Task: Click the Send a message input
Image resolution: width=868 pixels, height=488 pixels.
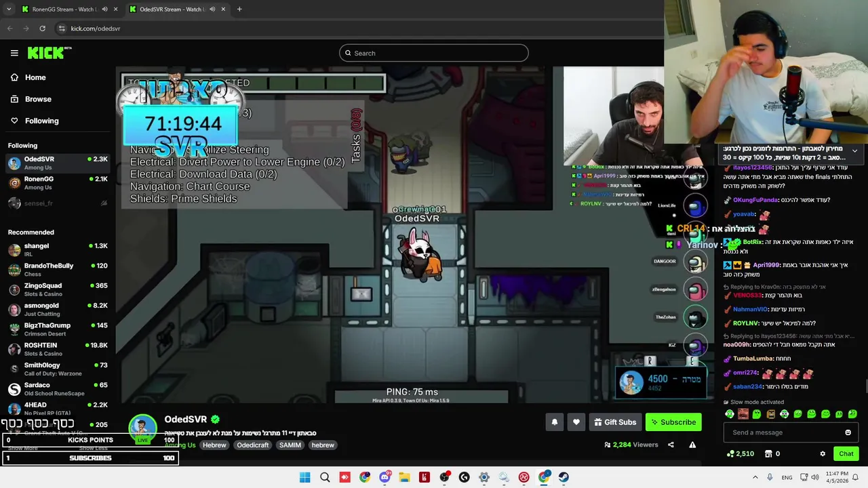Action: (783, 432)
